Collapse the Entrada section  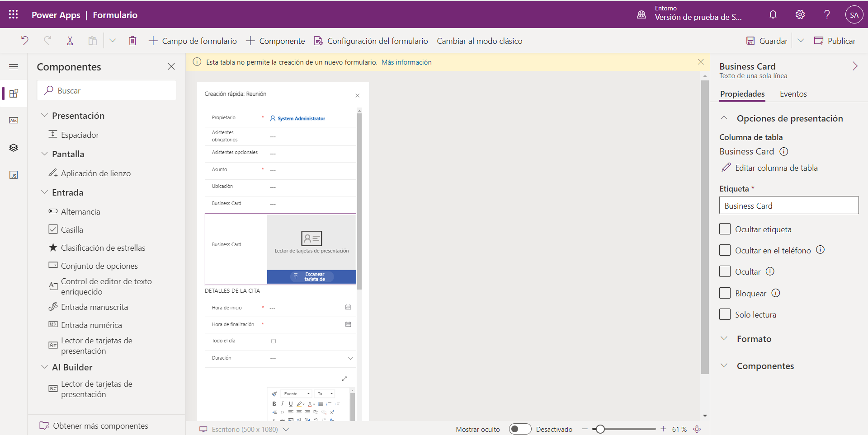click(x=44, y=192)
